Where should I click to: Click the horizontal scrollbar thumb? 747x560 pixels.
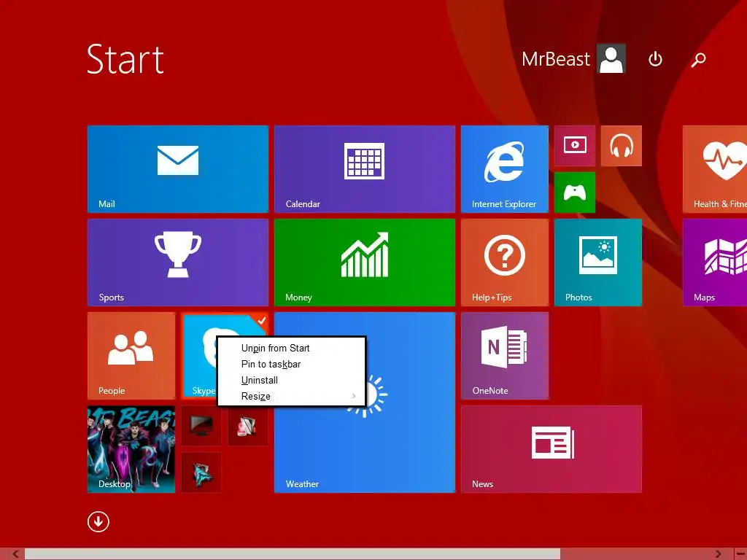(x=293, y=554)
